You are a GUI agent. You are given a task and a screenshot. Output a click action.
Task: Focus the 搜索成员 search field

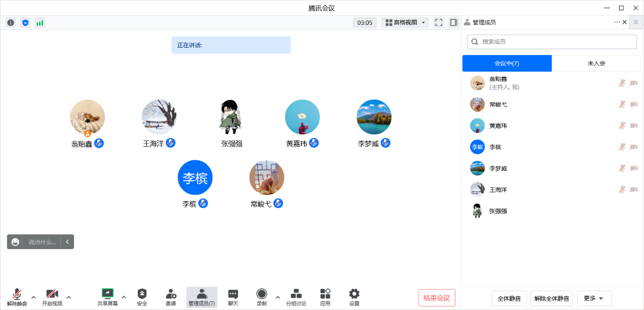click(x=552, y=42)
